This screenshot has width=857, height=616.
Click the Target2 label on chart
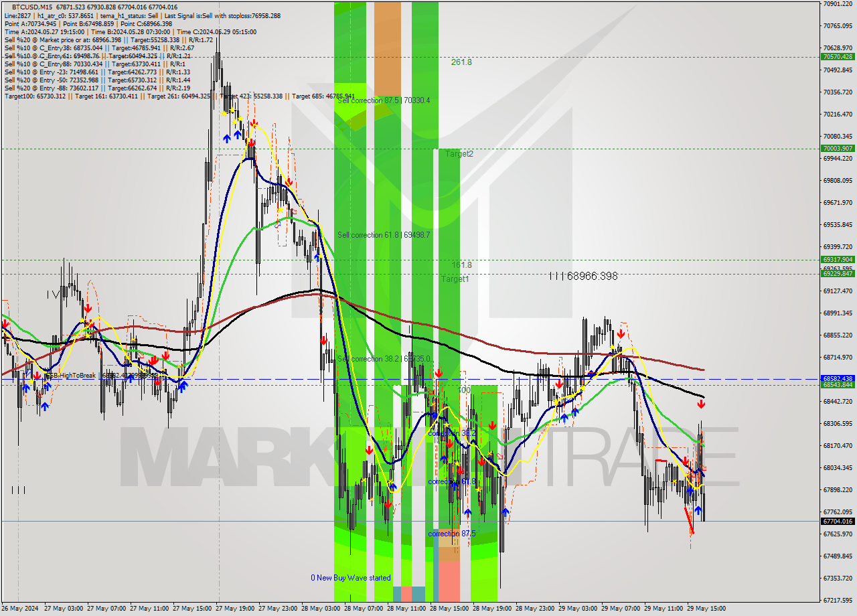coord(459,154)
